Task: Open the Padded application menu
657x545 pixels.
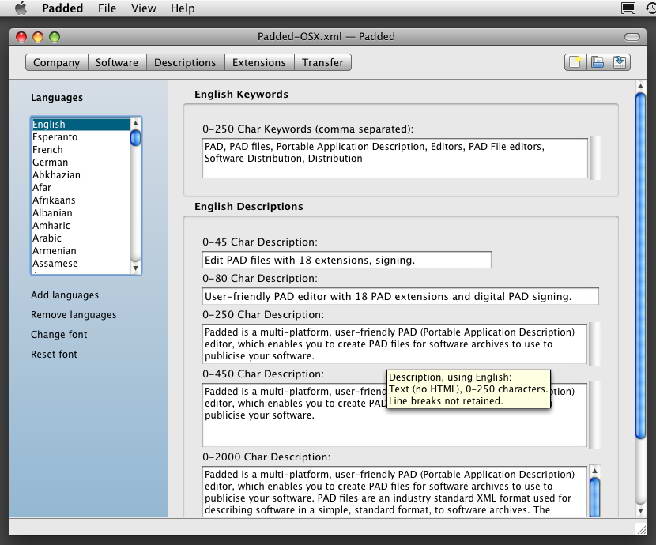Action: coord(62,8)
